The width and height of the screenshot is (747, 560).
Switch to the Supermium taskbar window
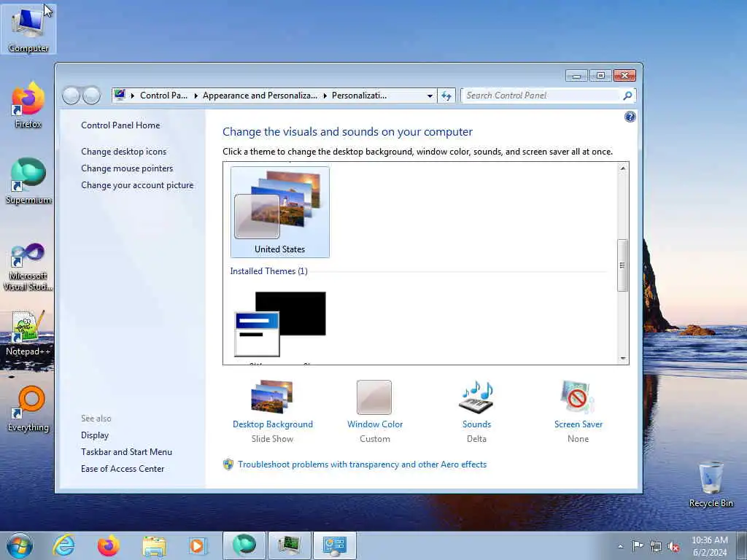pyautogui.click(x=244, y=545)
